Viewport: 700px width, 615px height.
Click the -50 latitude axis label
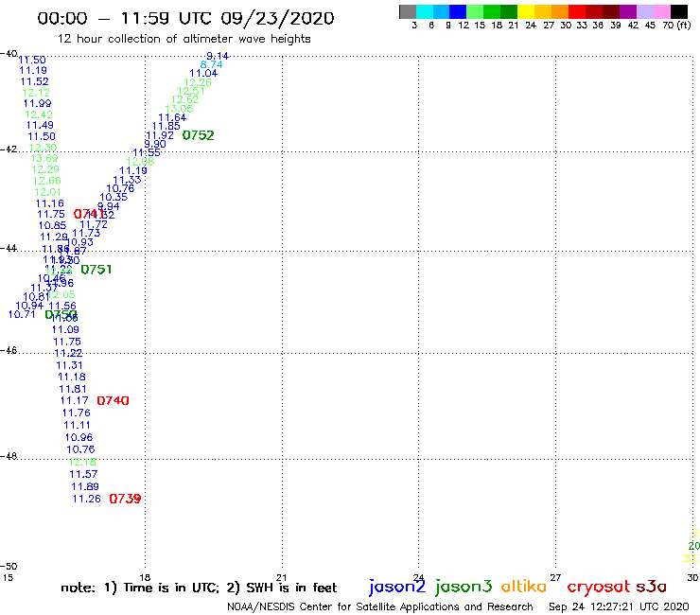(x=9, y=567)
